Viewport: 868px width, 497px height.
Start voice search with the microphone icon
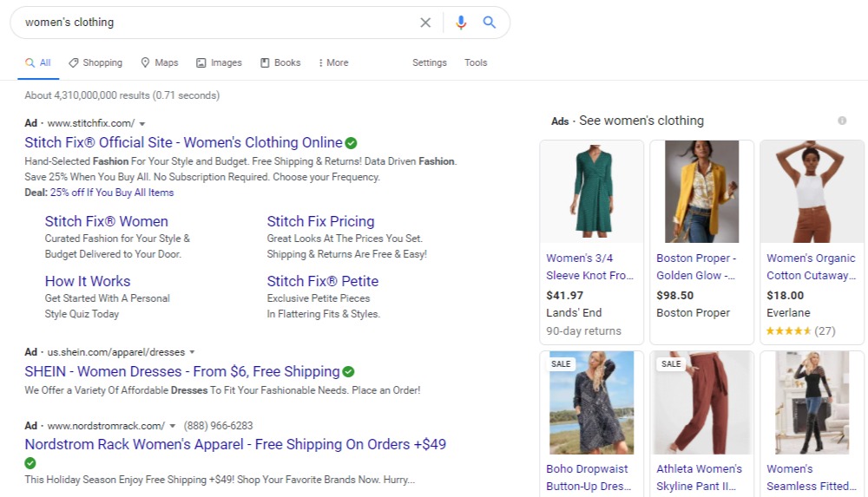461,23
